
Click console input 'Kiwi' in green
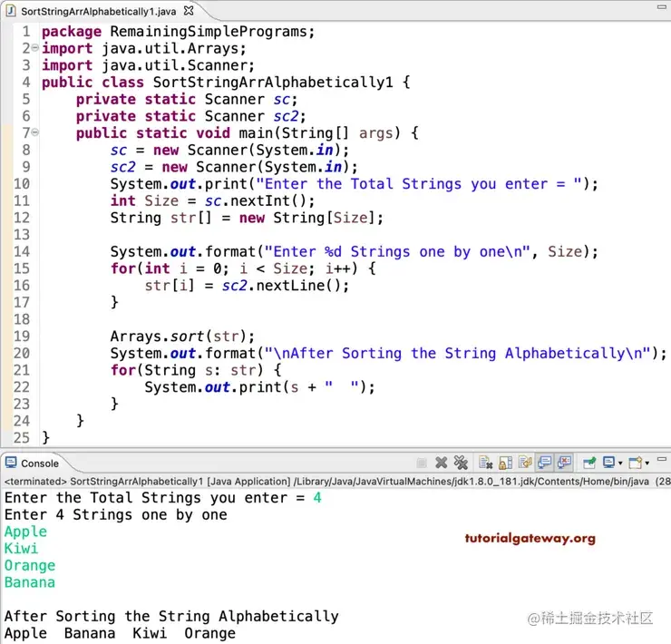pos(21,549)
